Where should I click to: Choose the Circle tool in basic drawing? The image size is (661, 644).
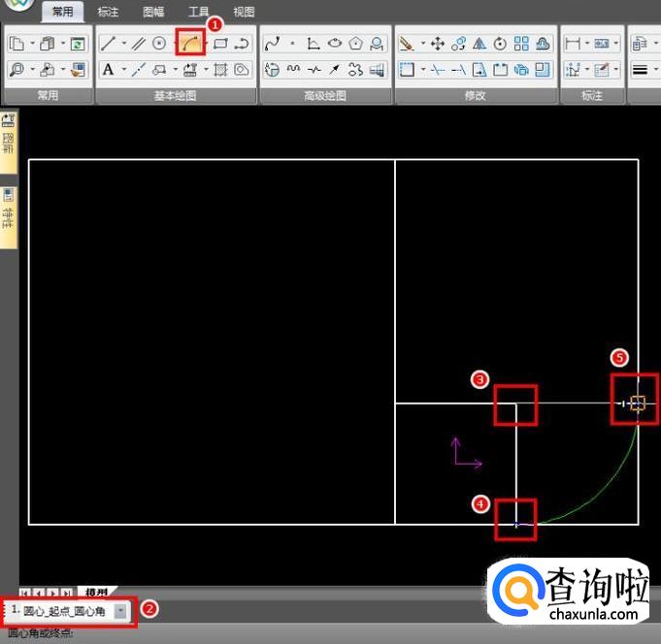click(159, 44)
